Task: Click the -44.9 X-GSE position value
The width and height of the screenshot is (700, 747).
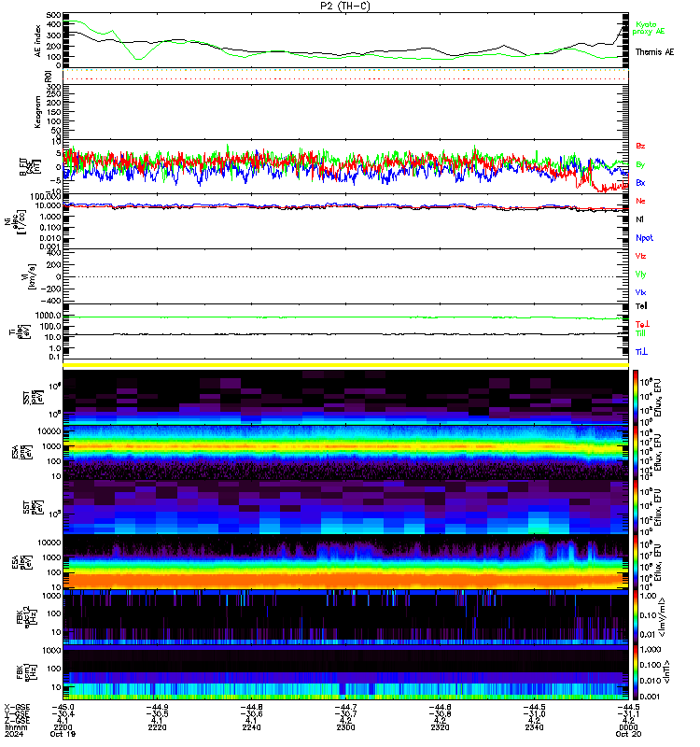Action: click(x=157, y=707)
